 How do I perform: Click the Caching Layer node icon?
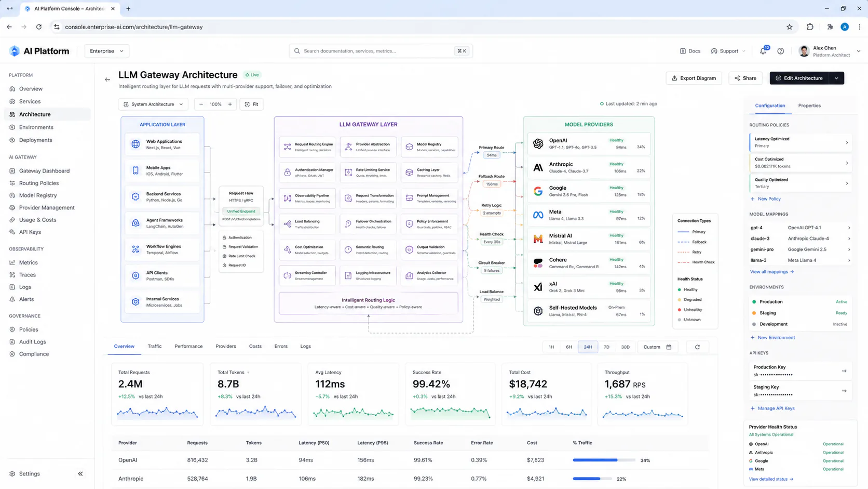[x=410, y=172]
